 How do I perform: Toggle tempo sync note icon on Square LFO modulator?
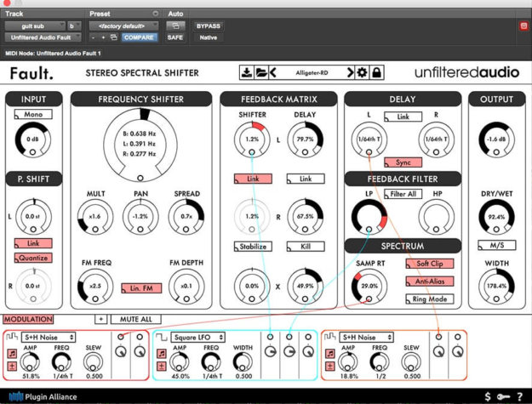162,354
